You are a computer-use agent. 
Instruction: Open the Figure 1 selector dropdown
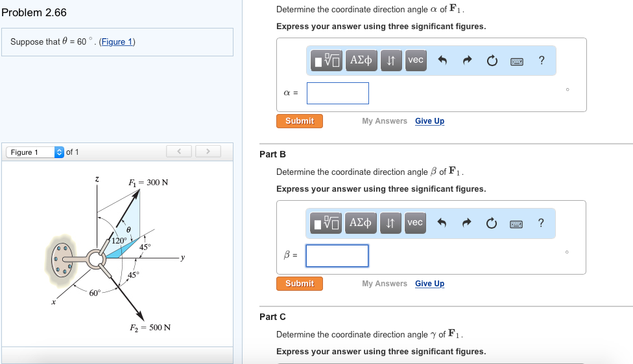(x=36, y=152)
